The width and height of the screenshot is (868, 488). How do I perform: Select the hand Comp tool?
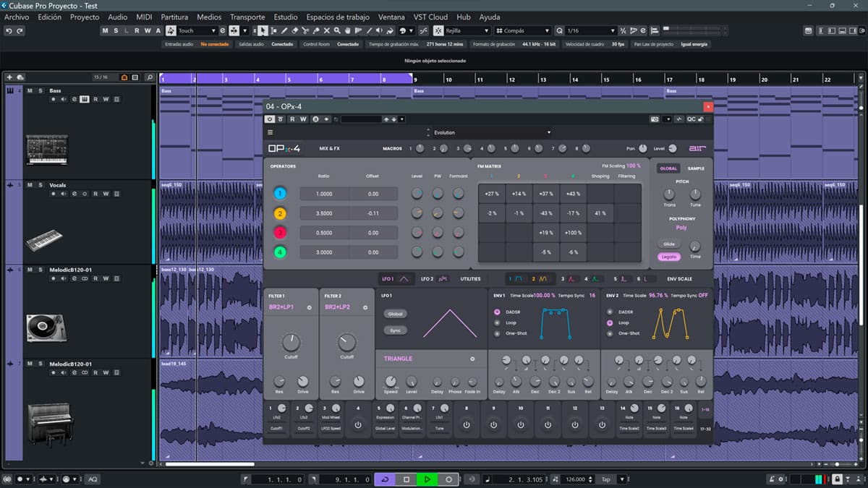(x=349, y=30)
